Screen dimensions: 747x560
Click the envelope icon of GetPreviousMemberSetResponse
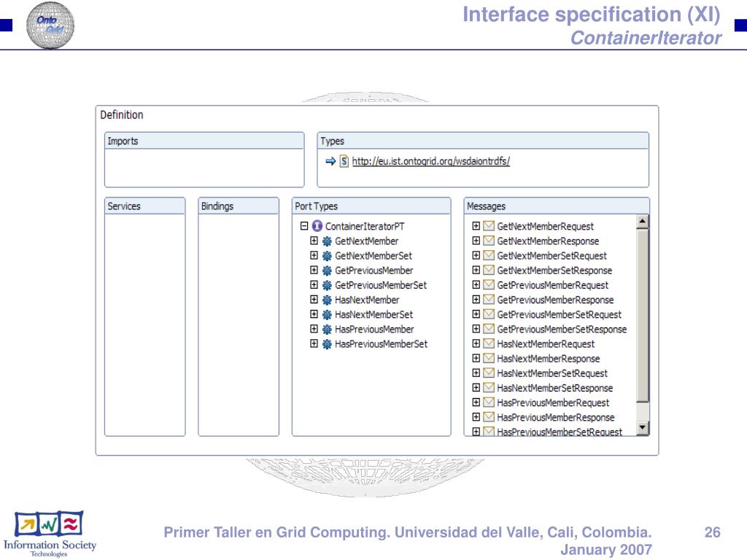[489, 330]
